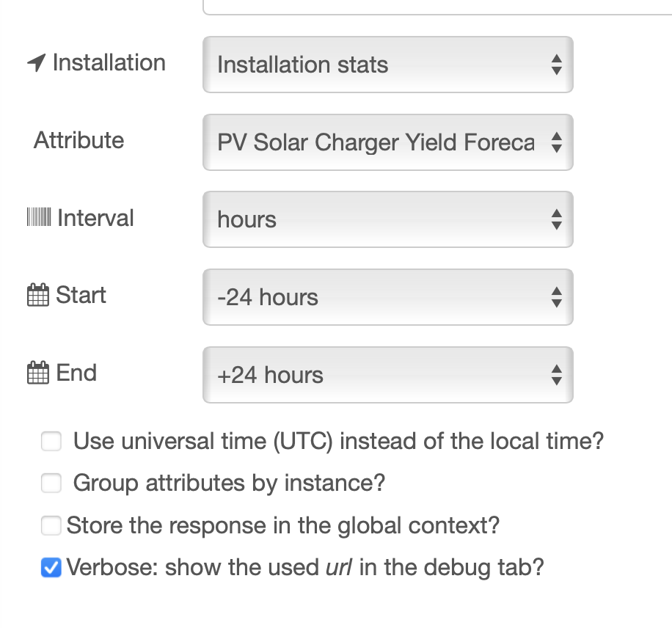Screen dimensions: 672x628
Task: Click the Installation arrow icon
Action: [x=36, y=64]
